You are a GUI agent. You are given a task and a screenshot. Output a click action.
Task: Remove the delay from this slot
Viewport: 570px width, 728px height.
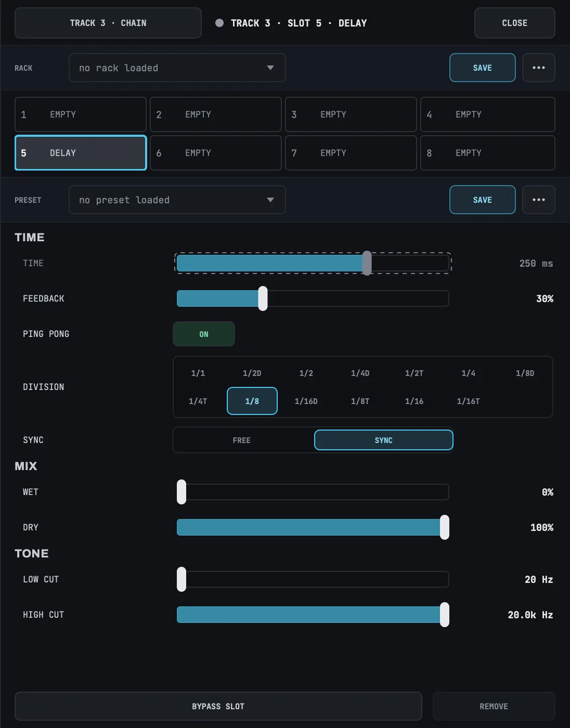(494, 706)
